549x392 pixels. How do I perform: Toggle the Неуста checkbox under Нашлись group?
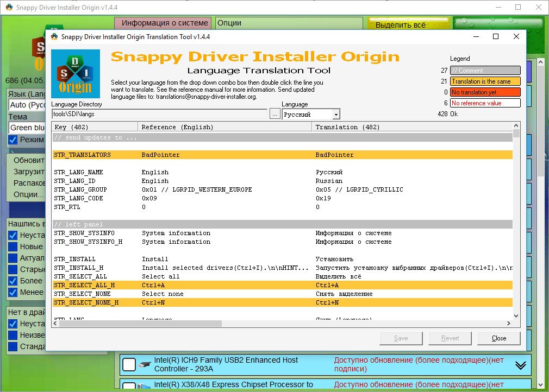click(13, 235)
